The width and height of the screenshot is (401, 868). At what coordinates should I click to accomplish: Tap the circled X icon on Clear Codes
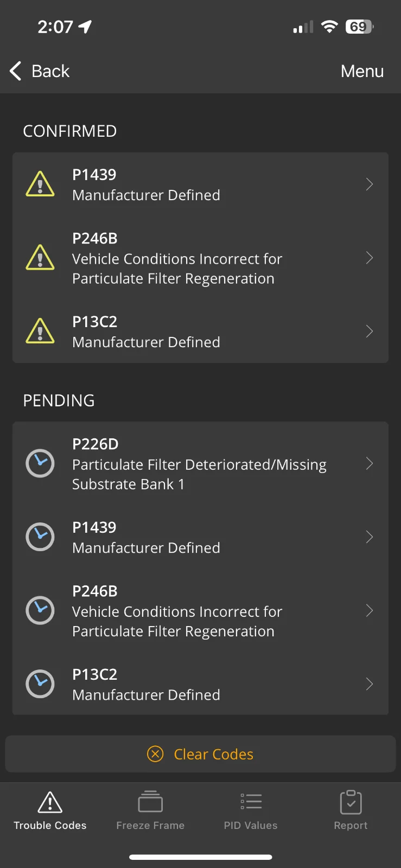point(155,754)
